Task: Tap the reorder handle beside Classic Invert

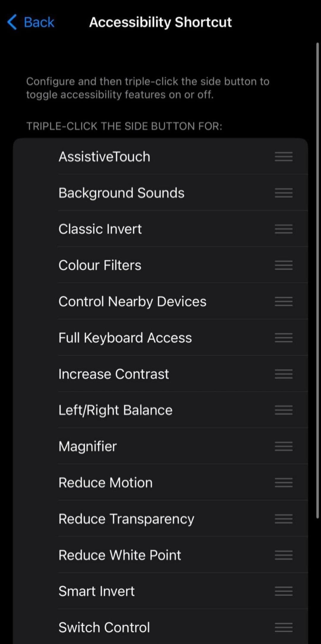Action: click(284, 229)
